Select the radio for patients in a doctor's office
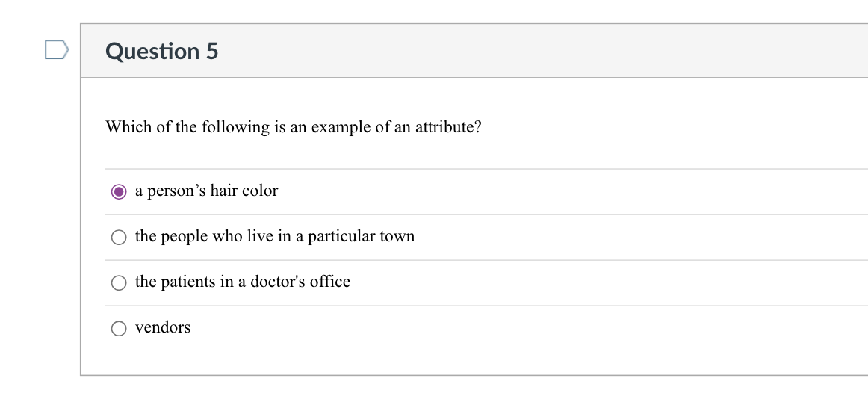The width and height of the screenshot is (868, 405). pos(118,283)
